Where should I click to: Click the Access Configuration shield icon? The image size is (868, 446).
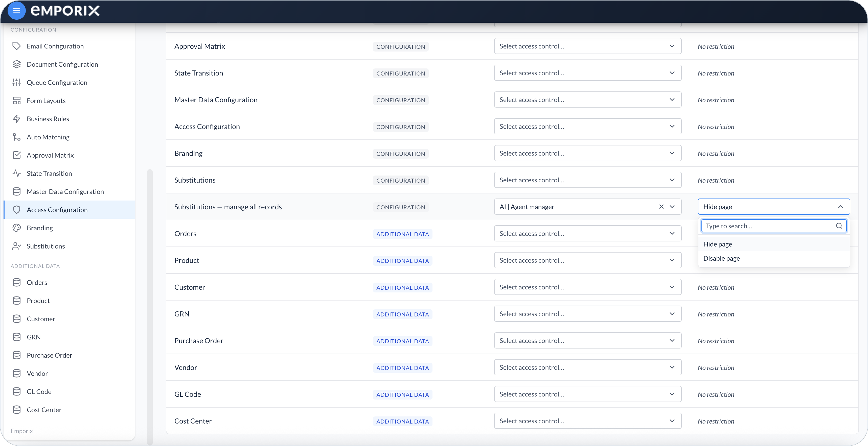(x=16, y=209)
